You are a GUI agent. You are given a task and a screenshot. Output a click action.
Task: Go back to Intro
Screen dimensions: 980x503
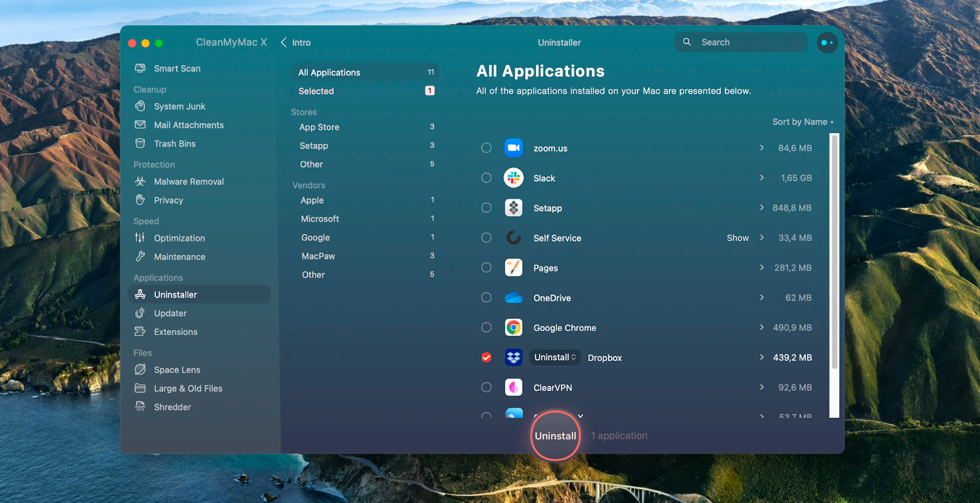296,42
